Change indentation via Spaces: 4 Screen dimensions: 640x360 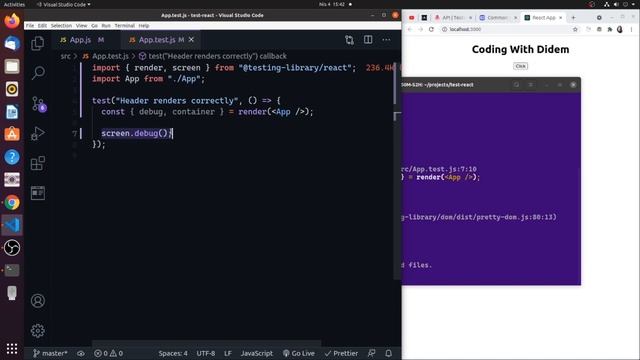(173, 353)
